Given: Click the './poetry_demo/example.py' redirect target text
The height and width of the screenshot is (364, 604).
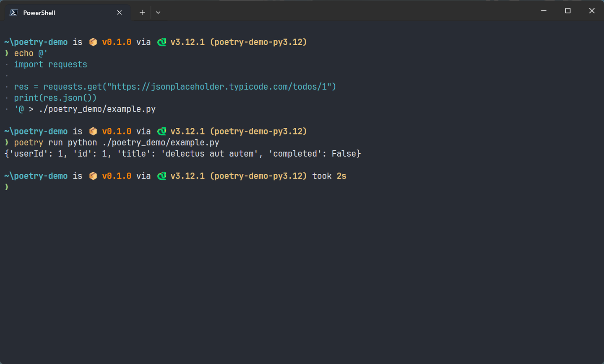Looking at the screenshot, I should coord(97,109).
